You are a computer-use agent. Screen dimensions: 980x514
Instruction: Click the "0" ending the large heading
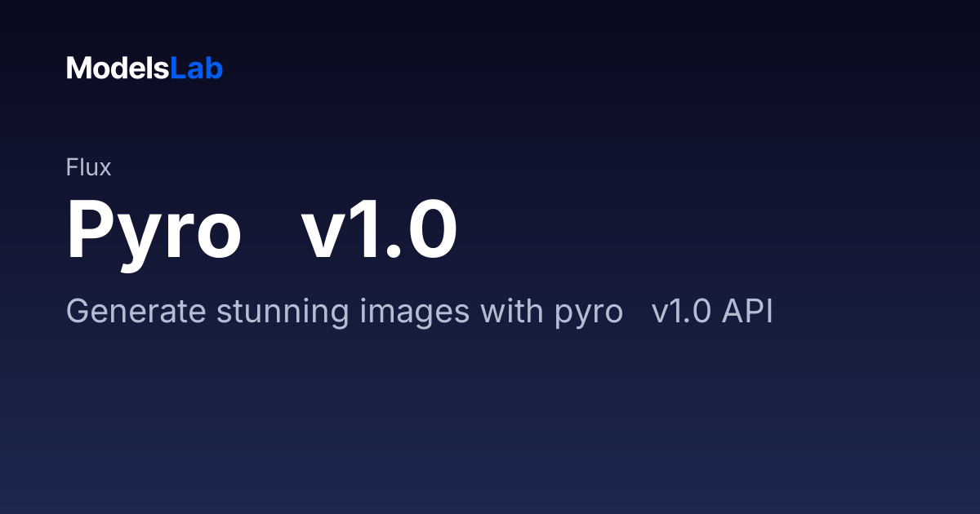pyautogui.click(x=432, y=230)
